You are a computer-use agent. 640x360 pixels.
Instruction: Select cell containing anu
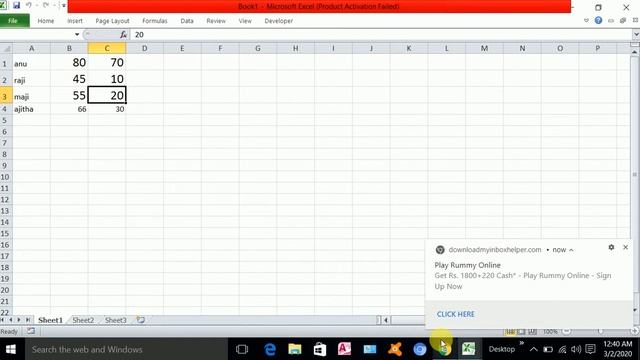point(31,63)
